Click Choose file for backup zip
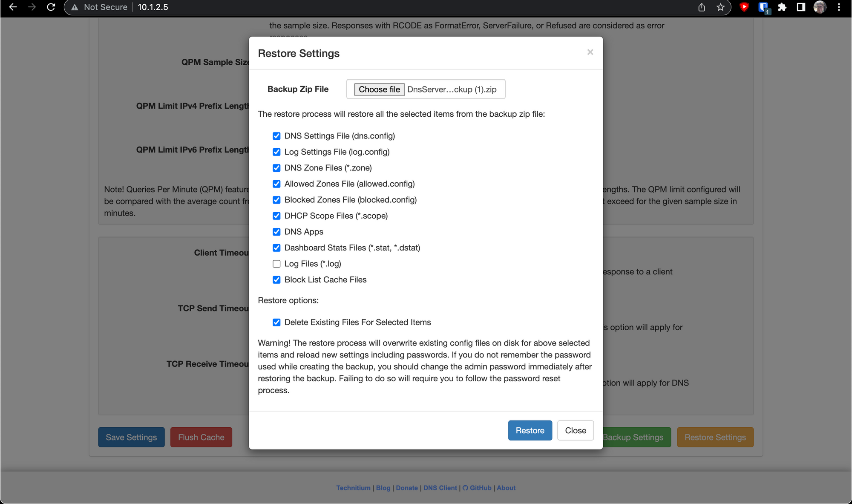 point(379,89)
